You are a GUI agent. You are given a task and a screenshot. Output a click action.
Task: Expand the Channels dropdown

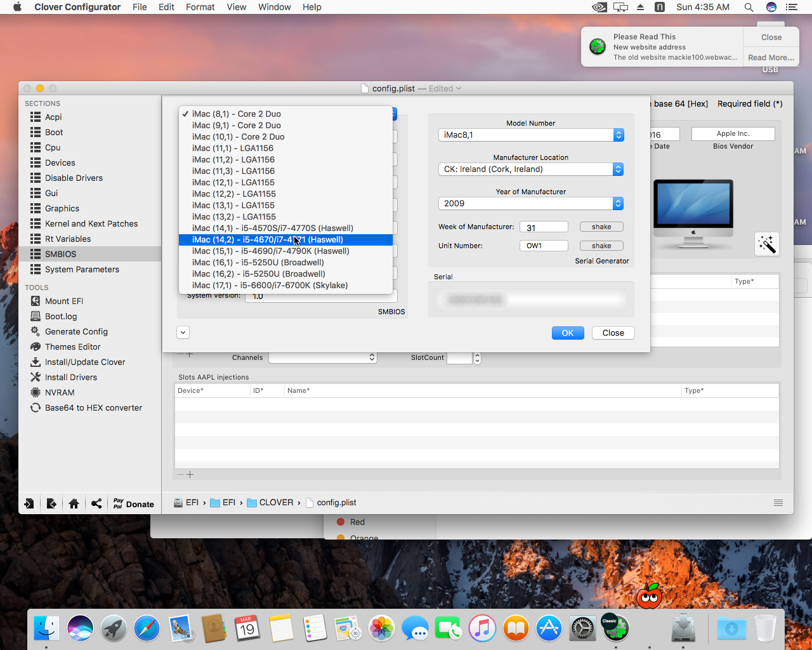pyautogui.click(x=323, y=357)
